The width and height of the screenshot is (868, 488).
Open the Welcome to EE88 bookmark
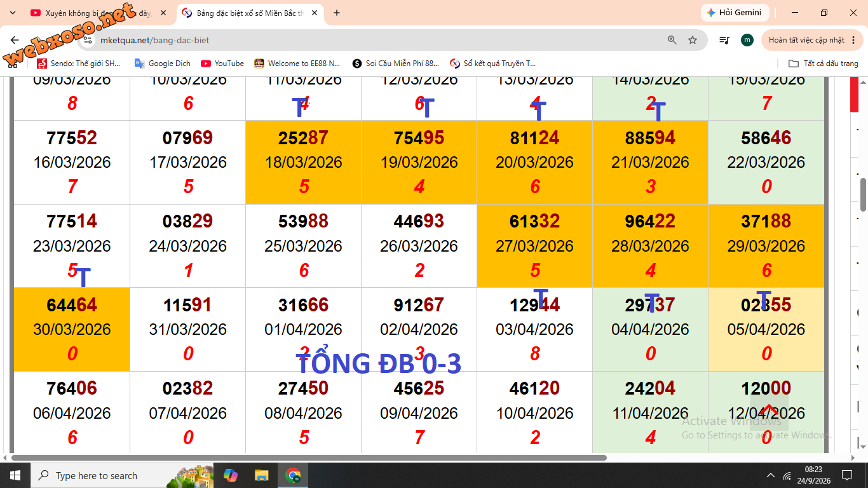297,64
